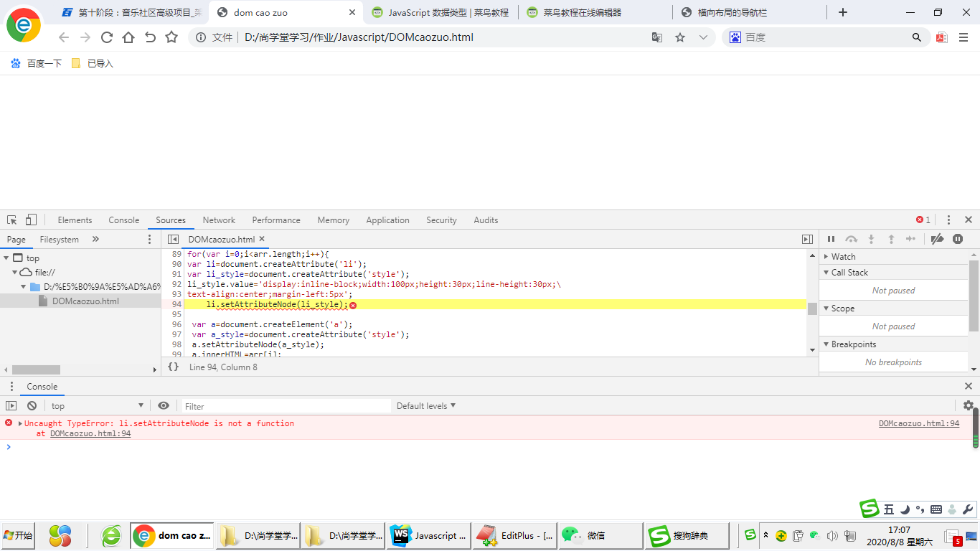The width and height of the screenshot is (980, 551).
Task: Deactivate breakpoints toggle icon
Action: pyautogui.click(x=937, y=239)
